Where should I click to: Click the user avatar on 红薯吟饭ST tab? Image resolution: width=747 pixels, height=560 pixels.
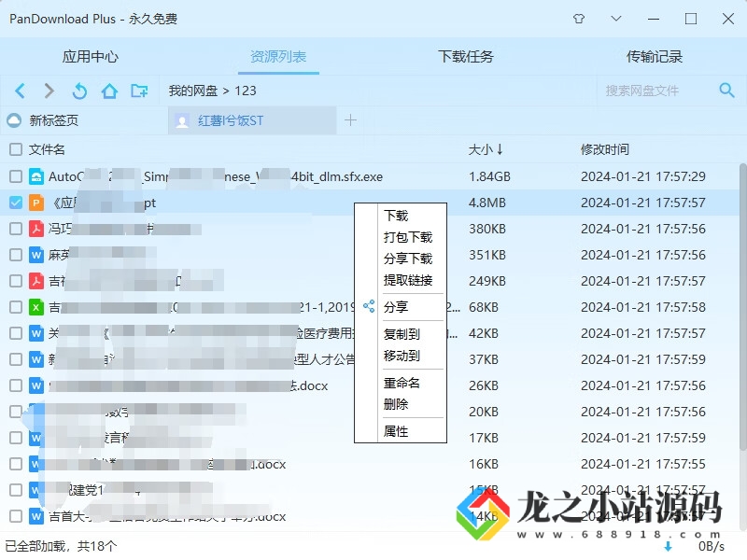point(182,121)
